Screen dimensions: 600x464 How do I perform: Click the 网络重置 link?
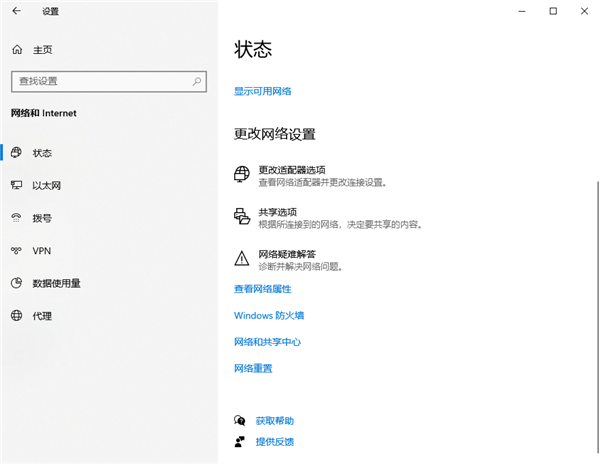click(x=253, y=368)
